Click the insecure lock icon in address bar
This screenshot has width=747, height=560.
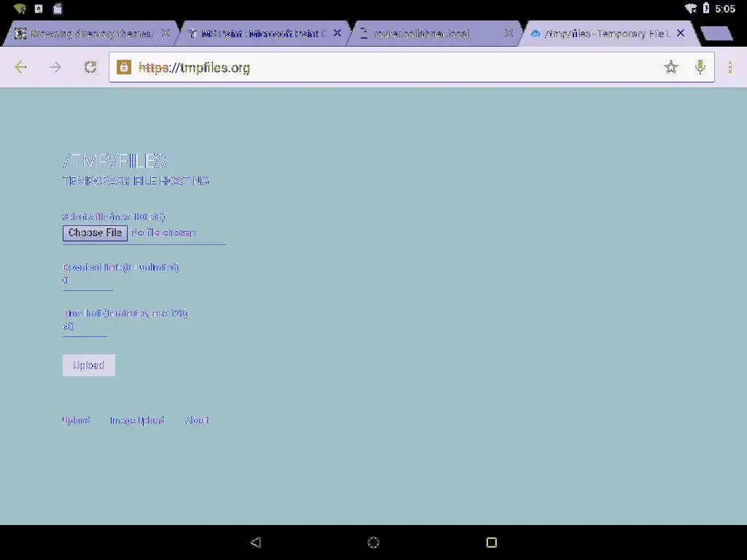[x=124, y=67]
